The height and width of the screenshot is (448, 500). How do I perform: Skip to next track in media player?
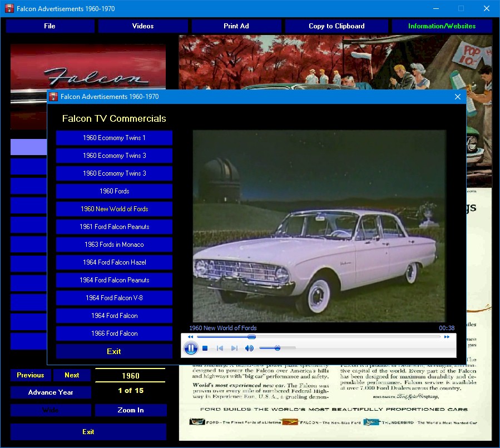coord(234,349)
